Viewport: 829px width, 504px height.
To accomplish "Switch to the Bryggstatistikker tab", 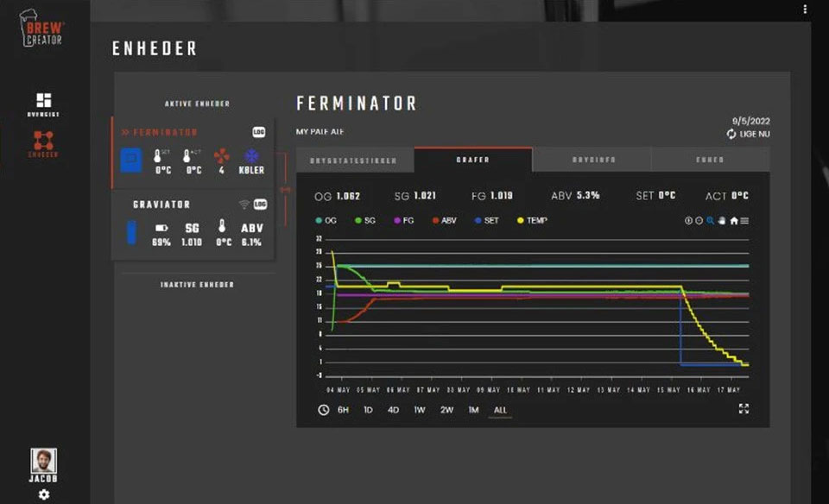I will click(x=355, y=160).
